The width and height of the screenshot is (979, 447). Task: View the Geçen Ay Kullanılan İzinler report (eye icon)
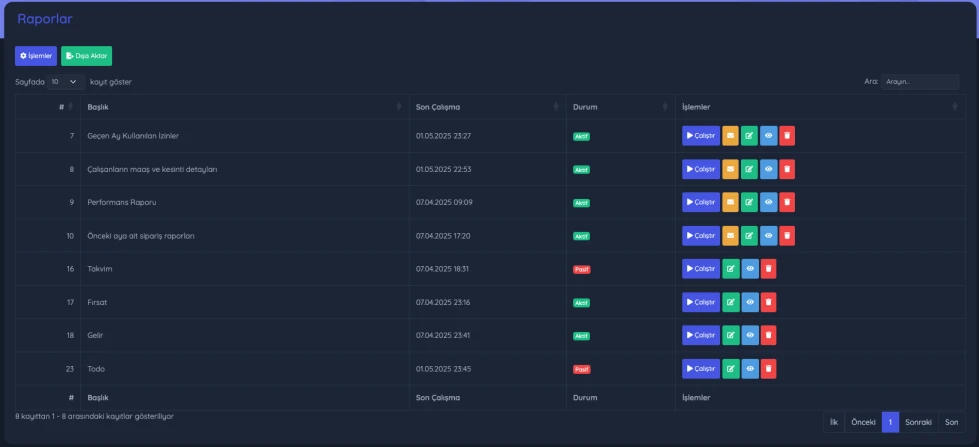pos(769,135)
